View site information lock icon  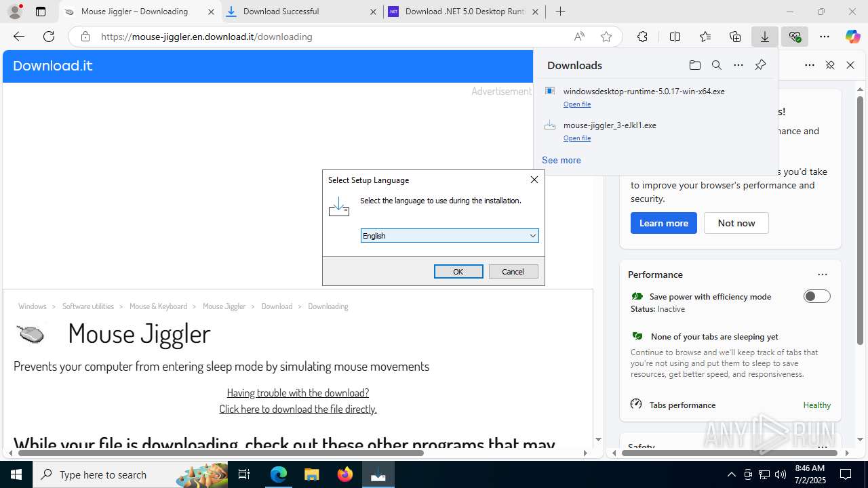pos(85,37)
